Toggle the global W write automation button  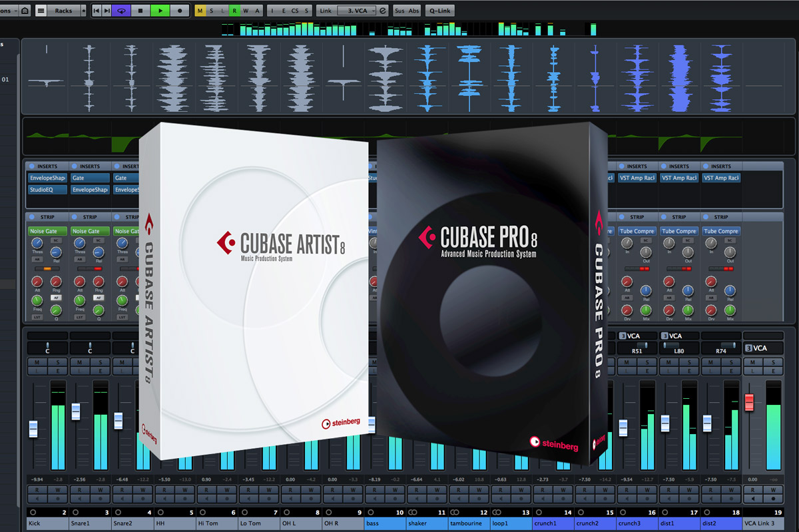[x=246, y=11]
